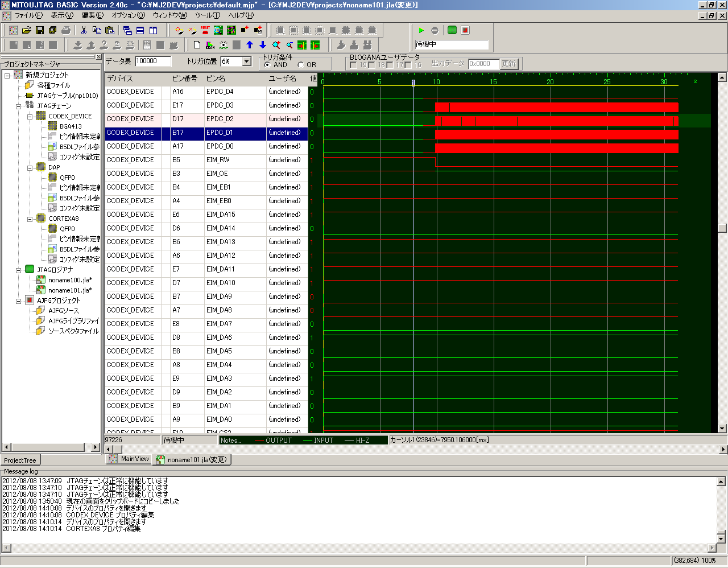Image resolution: width=728 pixels, height=568 pixels.
Task: Open the trigger position percentage dropdown
Action: point(247,61)
